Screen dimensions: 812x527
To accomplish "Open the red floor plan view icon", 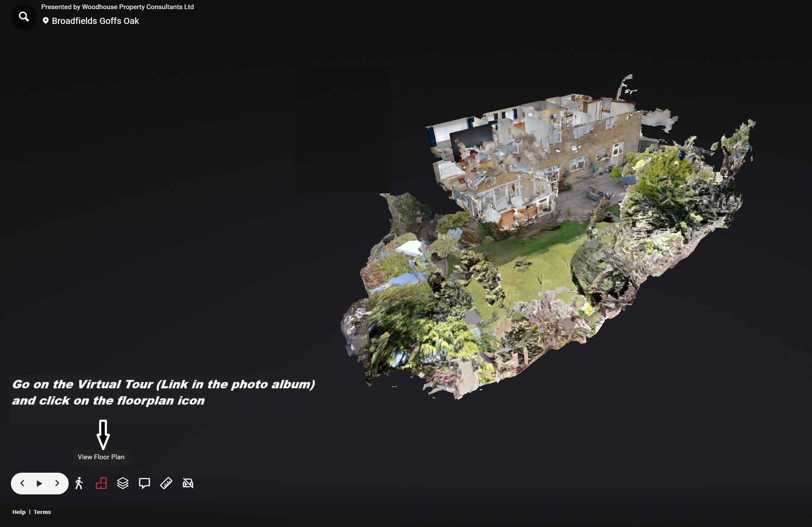I will point(101,483).
